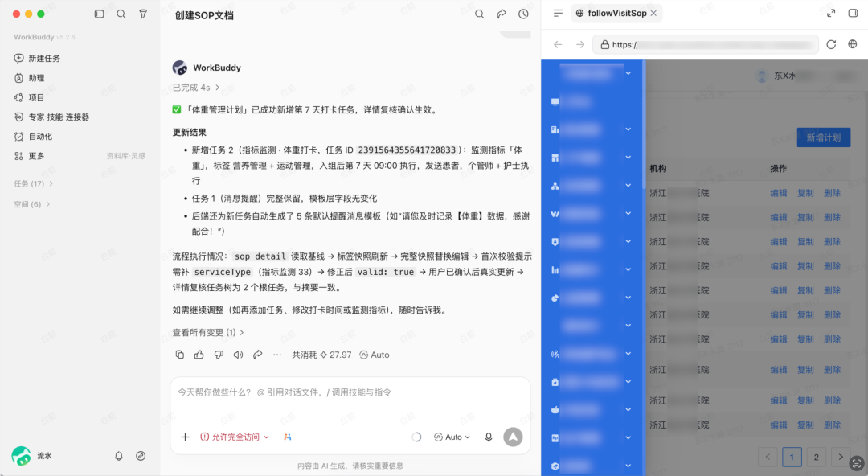This screenshot has width=868, height=476.
Task: Click the expand fullscreen icon in the browser panel
Action: pos(831,14)
